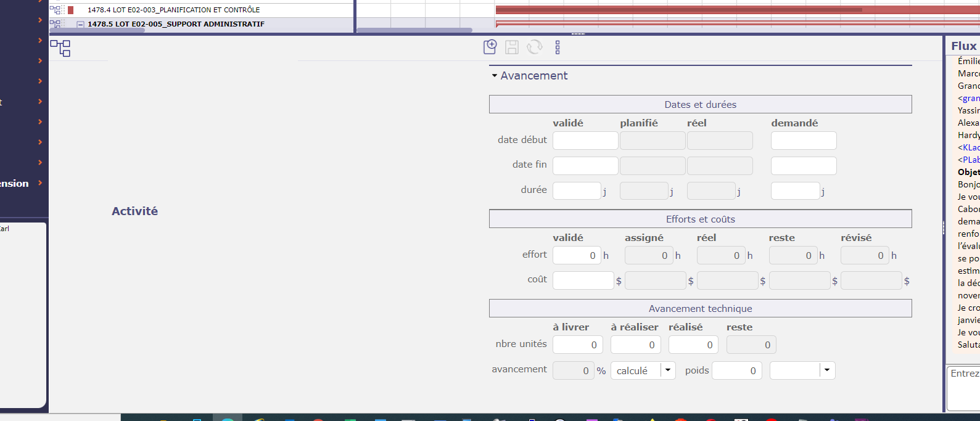The image size is (980, 421).
Task: Click the Flux message entry box
Action: pyautogui.click(x=963, y=388)
